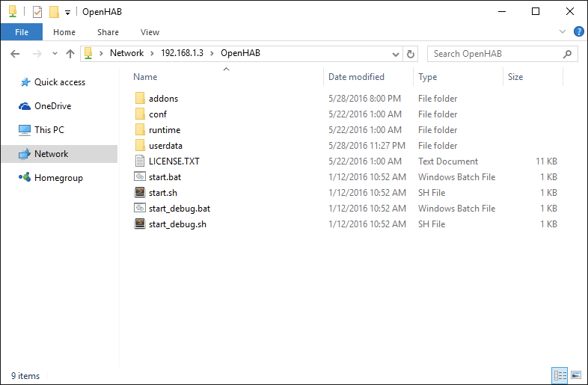Image resolution: width=588 pixels, height=385 pixels.
Task: Click the New folder quick access icon
Action: coord(54,12)
